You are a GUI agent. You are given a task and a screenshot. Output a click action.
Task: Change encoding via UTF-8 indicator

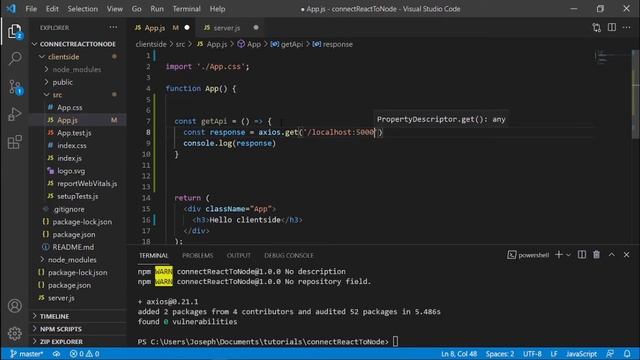(x=532, y=354)
